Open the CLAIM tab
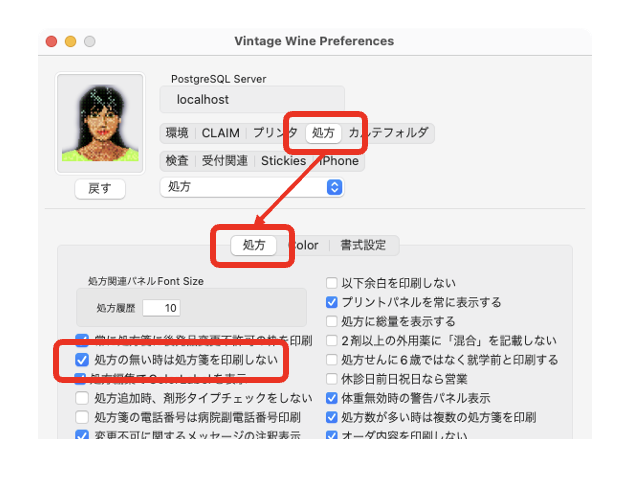Screen dimensions: 632x480 pyautogui.click(x=220, y=132)
